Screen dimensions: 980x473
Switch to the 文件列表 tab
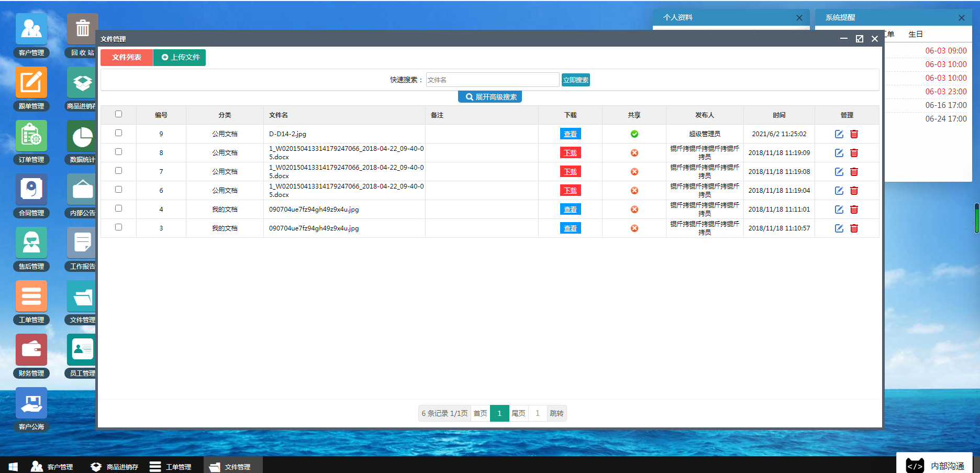pos(127,58)
